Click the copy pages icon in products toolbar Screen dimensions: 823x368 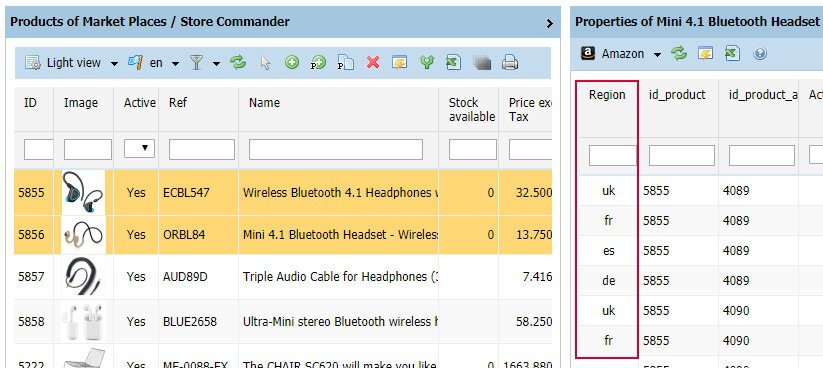[x=346, y=62]
